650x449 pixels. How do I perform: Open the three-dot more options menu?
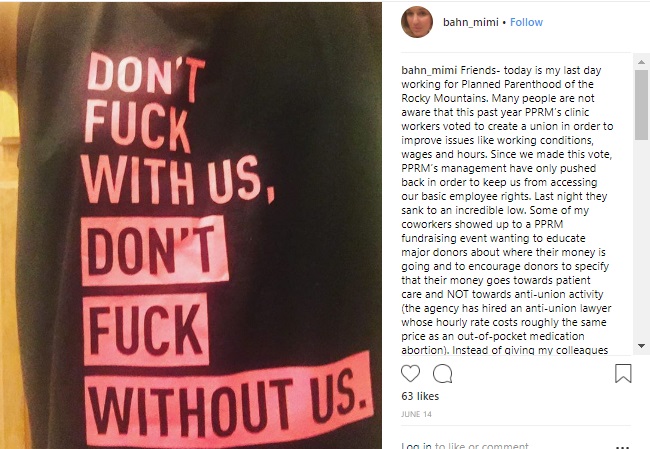(623, 447)
